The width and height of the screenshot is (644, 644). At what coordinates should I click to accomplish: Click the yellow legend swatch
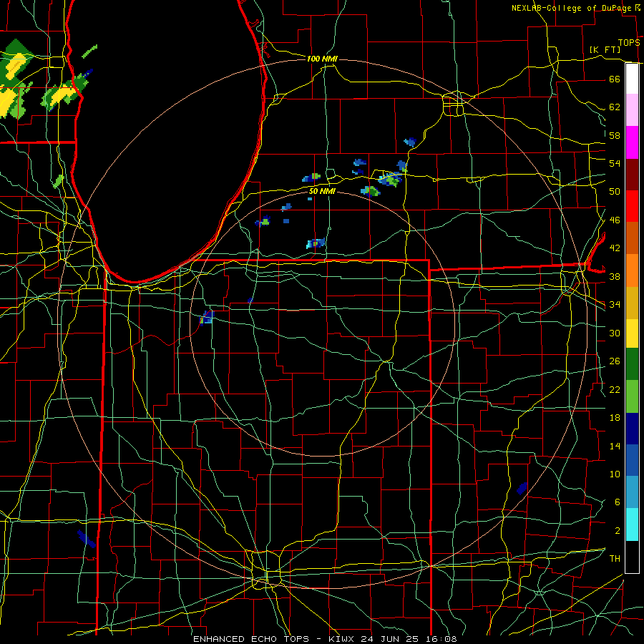pyautogui.click(x=632, y=333)
